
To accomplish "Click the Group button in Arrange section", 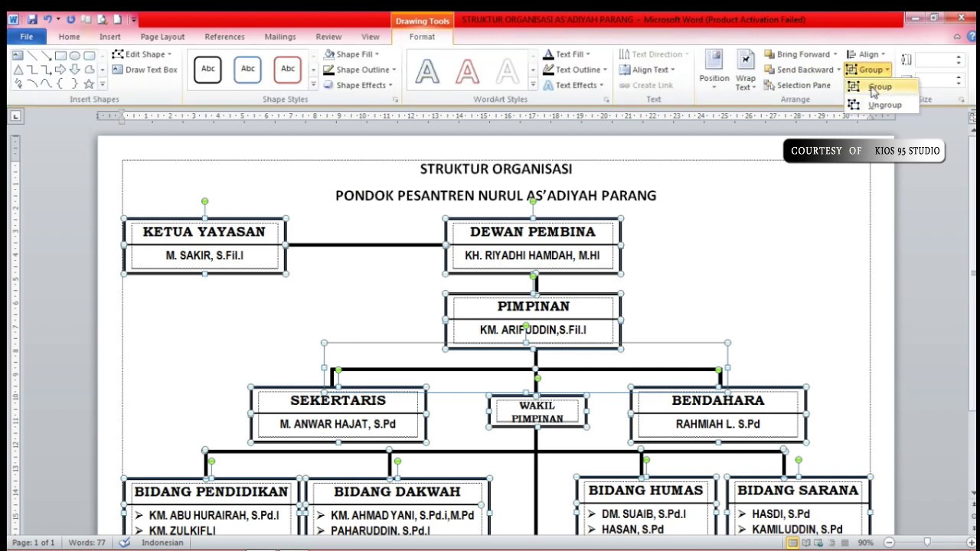I will [x=867, y=70].
